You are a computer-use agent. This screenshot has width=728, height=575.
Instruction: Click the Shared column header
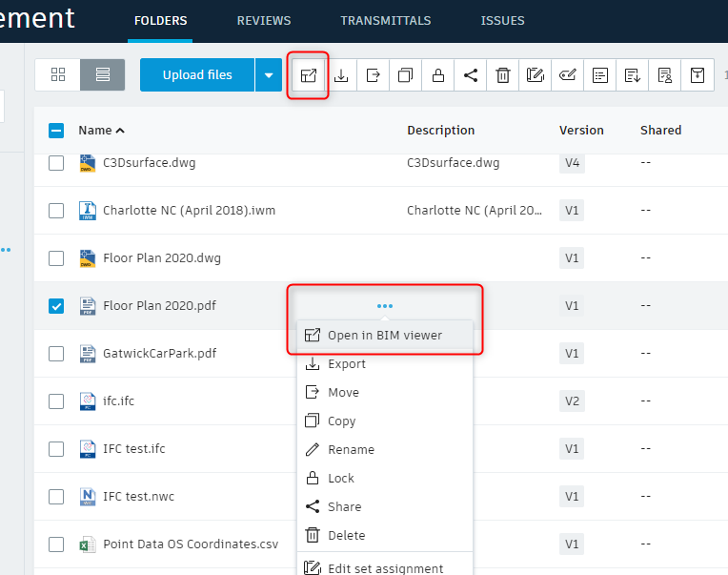pos(660,131)
